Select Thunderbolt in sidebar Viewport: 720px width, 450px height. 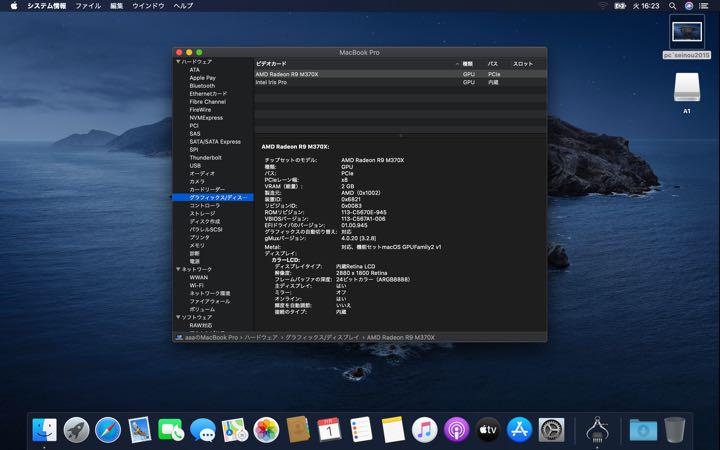click(205, 158)
